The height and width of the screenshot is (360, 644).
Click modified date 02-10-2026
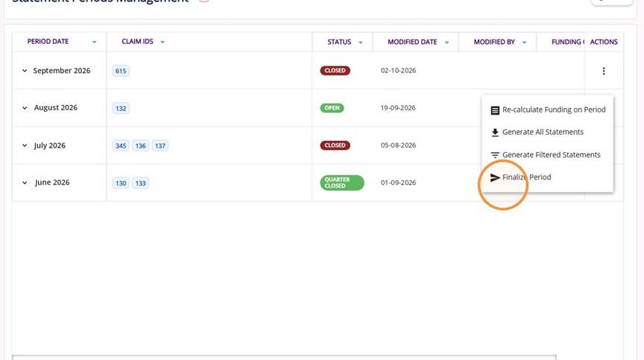click(398, 71)
